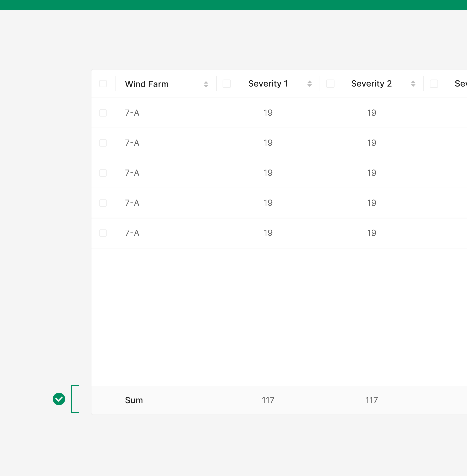467x476 pixels.
Task: Check the Severity 2 column checkbox
Action: pos(330,84)
